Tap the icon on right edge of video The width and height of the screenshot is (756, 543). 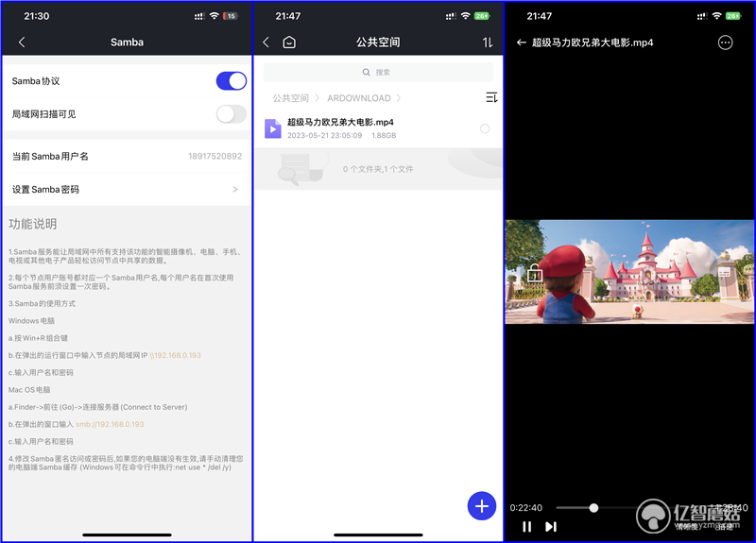[724, 273]
